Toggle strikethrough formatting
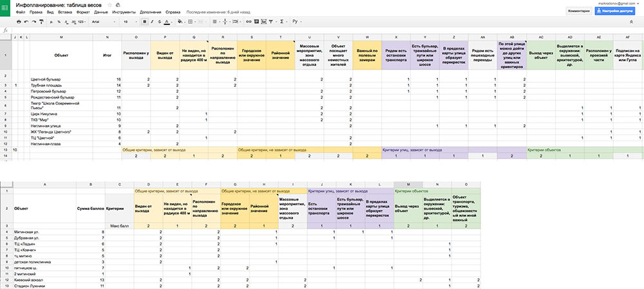This screenshot has width=644, height=289. click(x=159, y=21)
